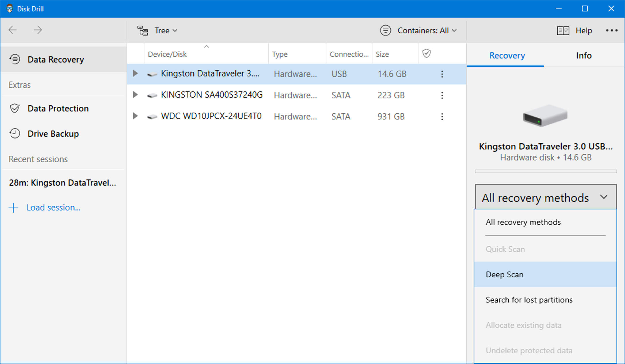This screenshot has width=625, height=364.
Task: Choose Quick Scan from the list
Action: click(546, 249)
